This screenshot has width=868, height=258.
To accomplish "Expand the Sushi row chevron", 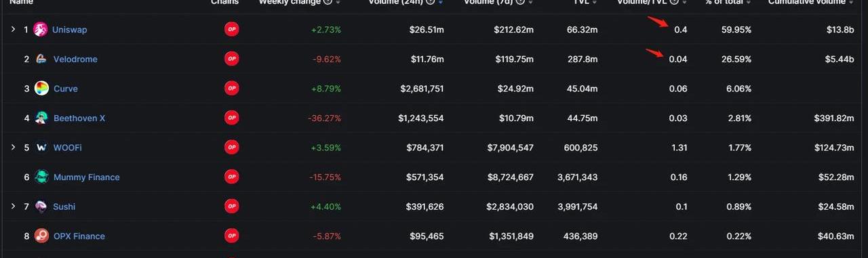I will pyautogui.click(x=12, y=207).
